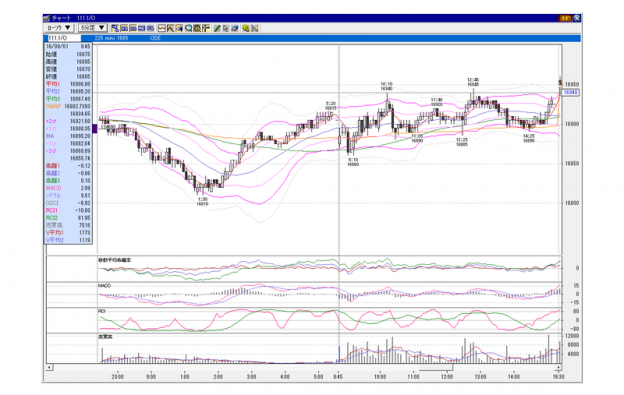The height and width of the screenshot is (395, 624).
Task: Click right arrow of horizontal scrollbar
Action: point(559,368)
